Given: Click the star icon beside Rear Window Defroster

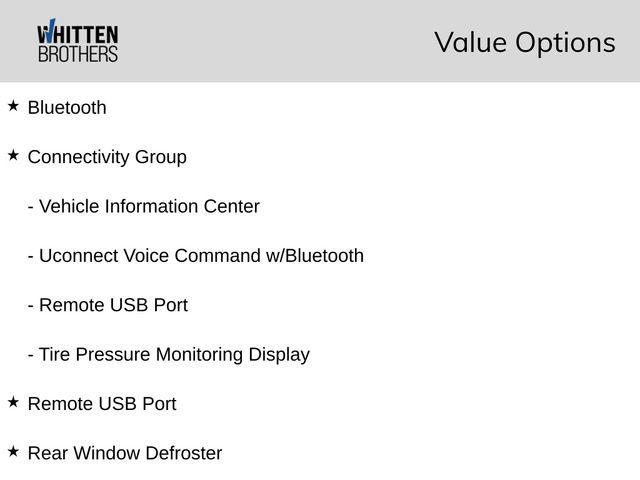Looking at the screenshot, I should [x=13, y=451].
